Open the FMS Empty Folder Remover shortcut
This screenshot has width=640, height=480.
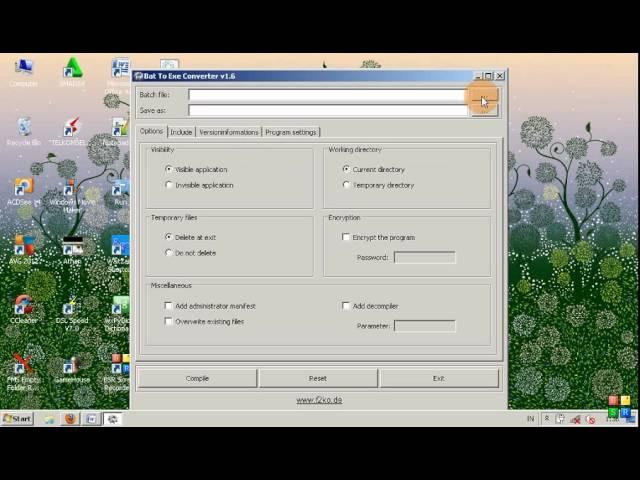tap(24, 371)
